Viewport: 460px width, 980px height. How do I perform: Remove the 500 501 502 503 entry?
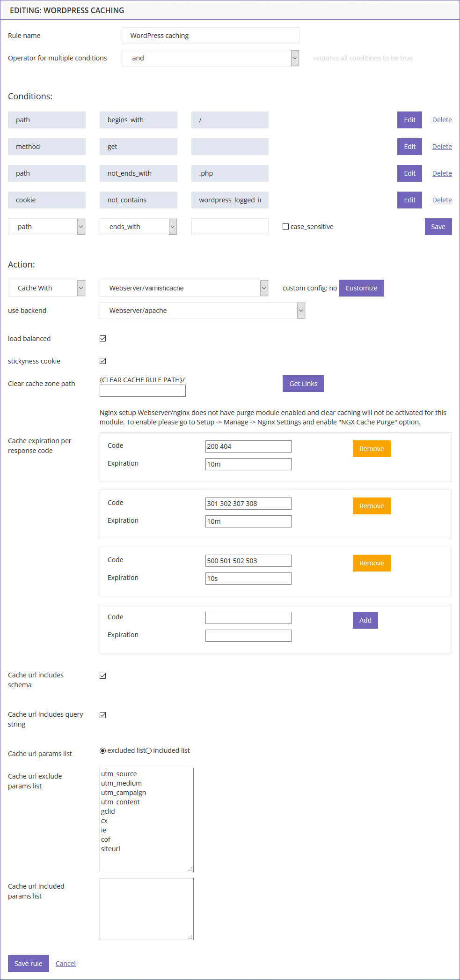[x=372, y=563]
